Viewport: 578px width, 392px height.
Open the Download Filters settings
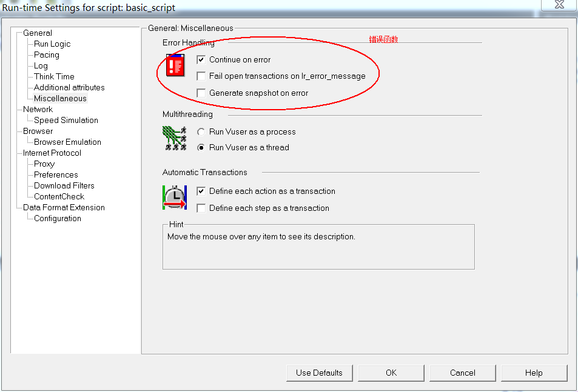(64, 185)
